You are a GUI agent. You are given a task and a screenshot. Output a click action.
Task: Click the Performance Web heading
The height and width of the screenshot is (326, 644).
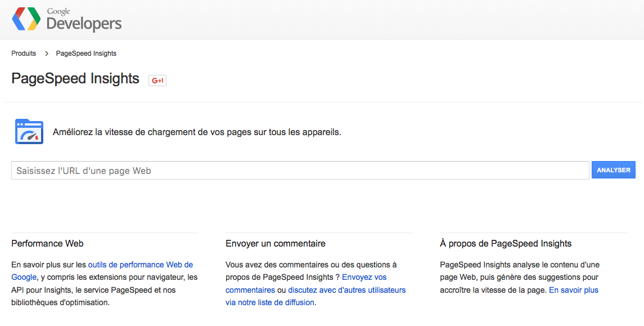pos(47,243)
